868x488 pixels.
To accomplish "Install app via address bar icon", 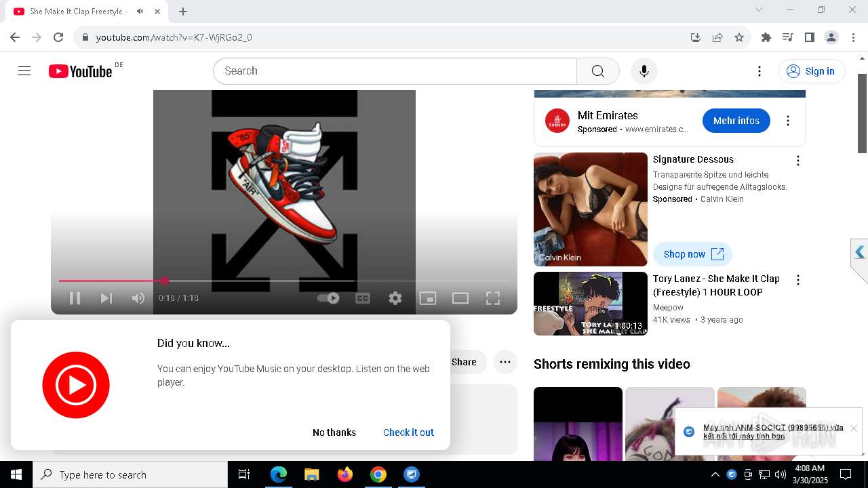I will 696,37.
